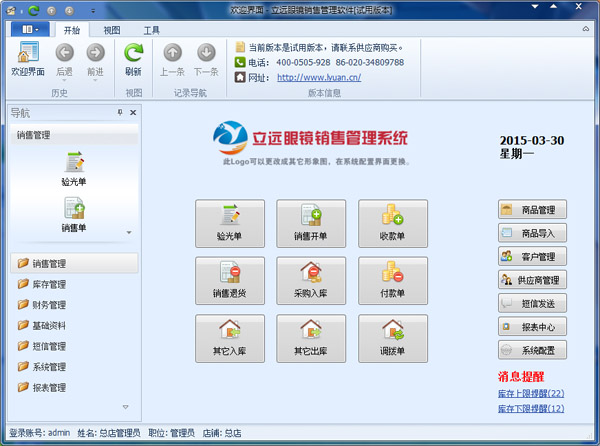Pin the 导航 panel with pushpin icon
Image resolution: width=600 pixels, height=446 pixels.
pos(120,112)
